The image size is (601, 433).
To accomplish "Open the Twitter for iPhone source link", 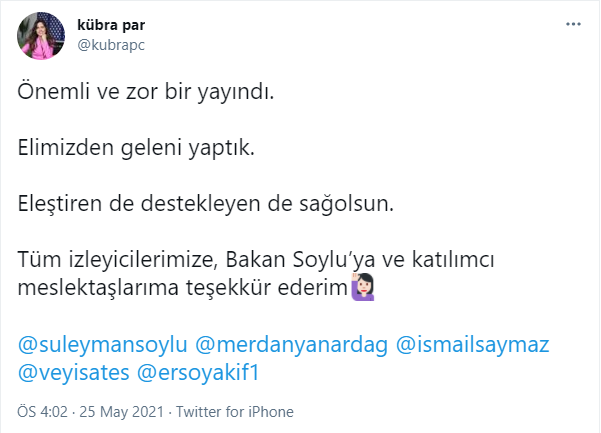I will click(x=238, y=412).
